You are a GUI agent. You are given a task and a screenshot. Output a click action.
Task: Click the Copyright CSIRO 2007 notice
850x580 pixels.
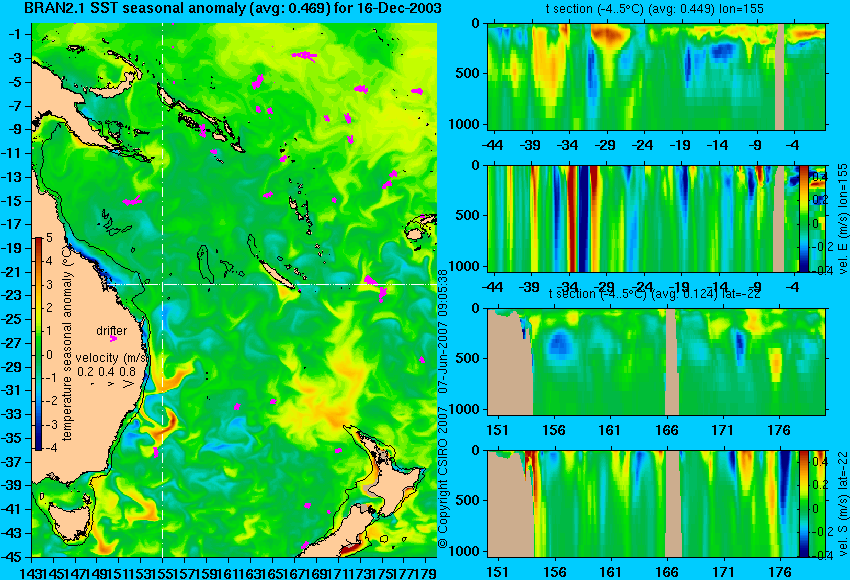tap(443, 479)
